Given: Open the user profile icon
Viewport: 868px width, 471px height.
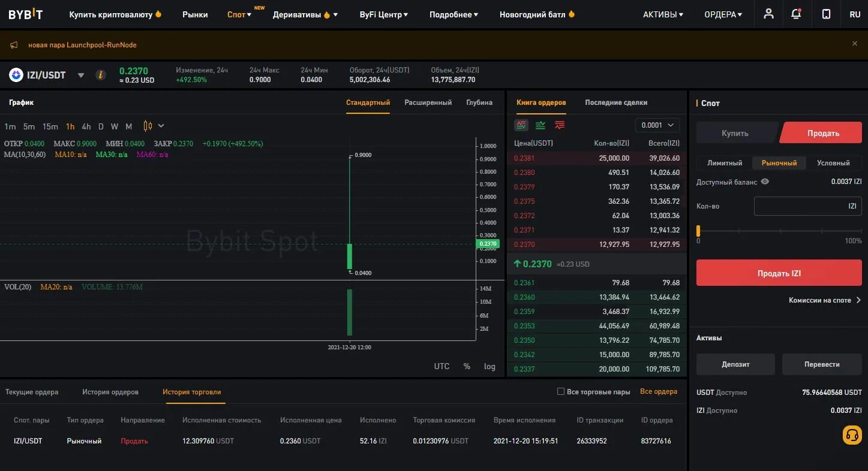Looking at the screenshot, I should 768,14.
